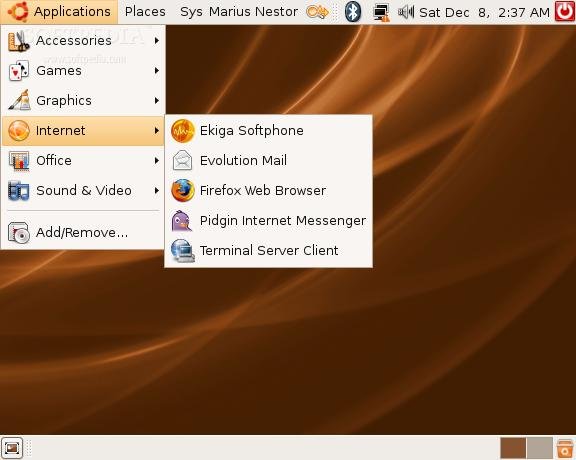Launch Firefox Web Browser
Image resolution: width=576 pixels, height=460 pixels.
(269, 190)
